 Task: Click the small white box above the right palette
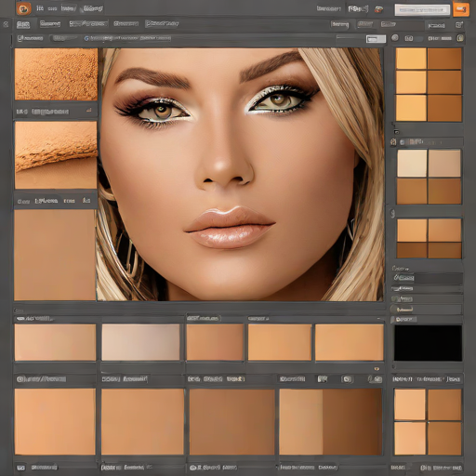(x=376, y=39)
